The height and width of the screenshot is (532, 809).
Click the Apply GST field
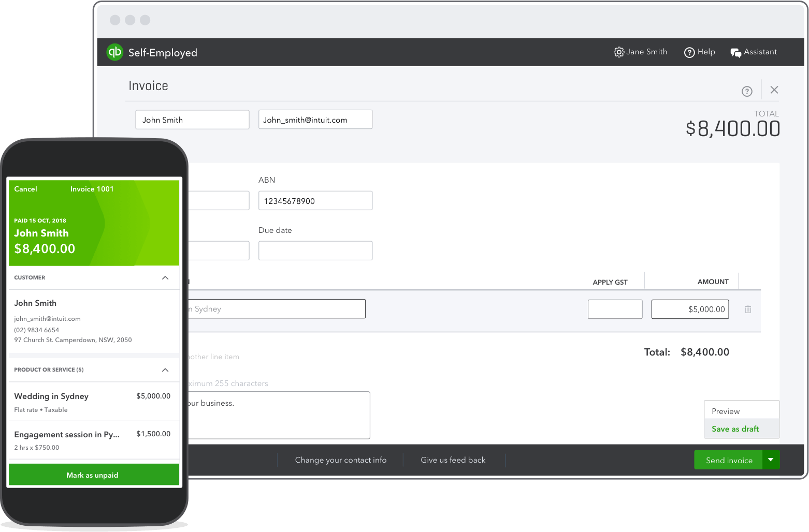coord(615,309)
